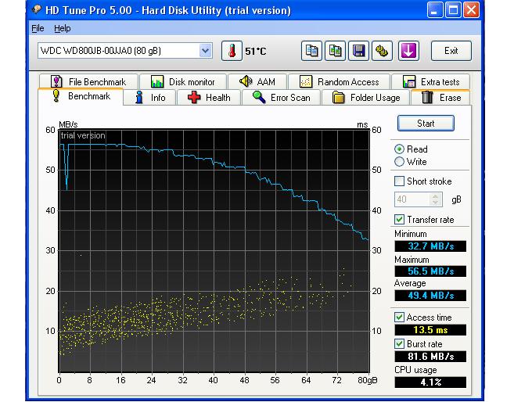Switch to the Erase tab

pos(440,98)
